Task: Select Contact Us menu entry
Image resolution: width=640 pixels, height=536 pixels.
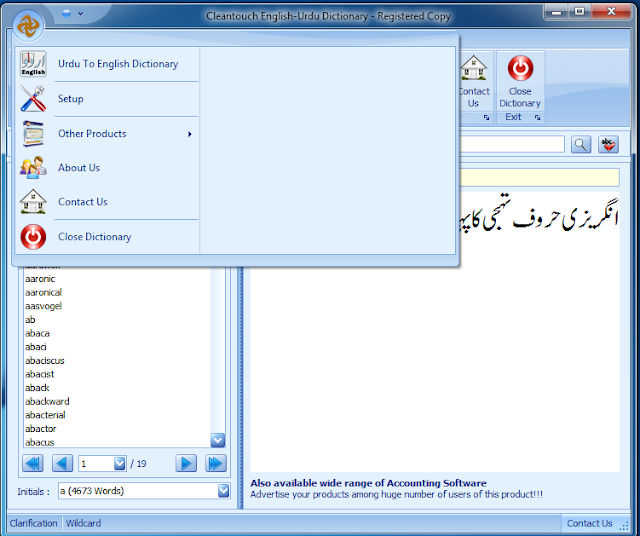Action: [108, 202]
